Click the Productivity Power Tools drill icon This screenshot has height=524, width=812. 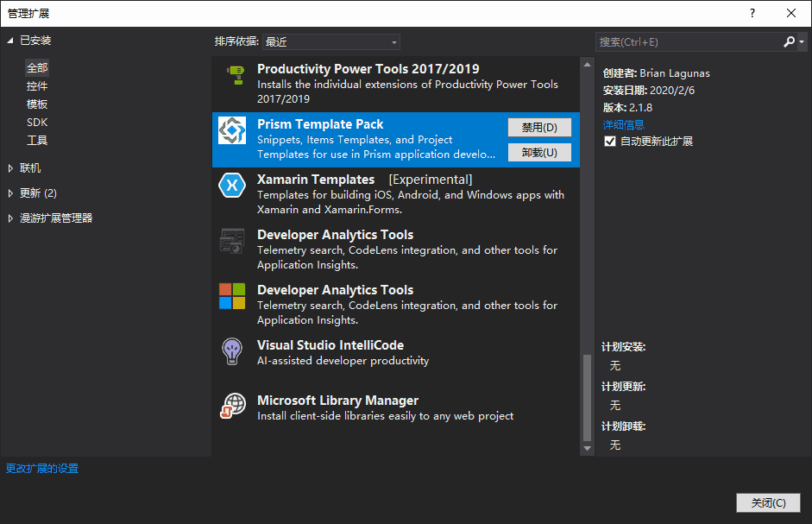pos(236,75)
